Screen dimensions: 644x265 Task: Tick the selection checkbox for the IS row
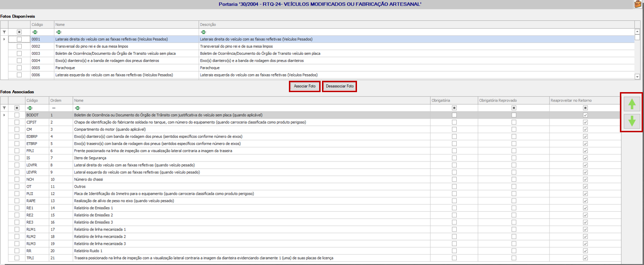click(17, 158)
